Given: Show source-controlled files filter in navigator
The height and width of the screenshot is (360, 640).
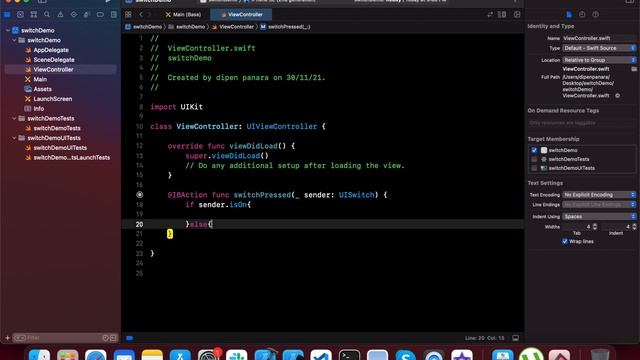Looking at the screenshot, I should click(x=113, y=338).
